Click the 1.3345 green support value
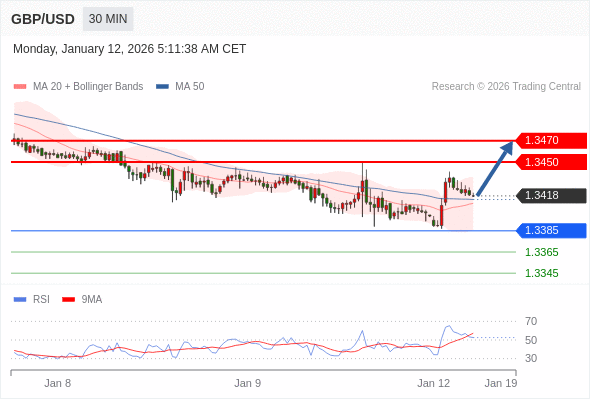This screenshot has height=400, width=590. [541, 273]
